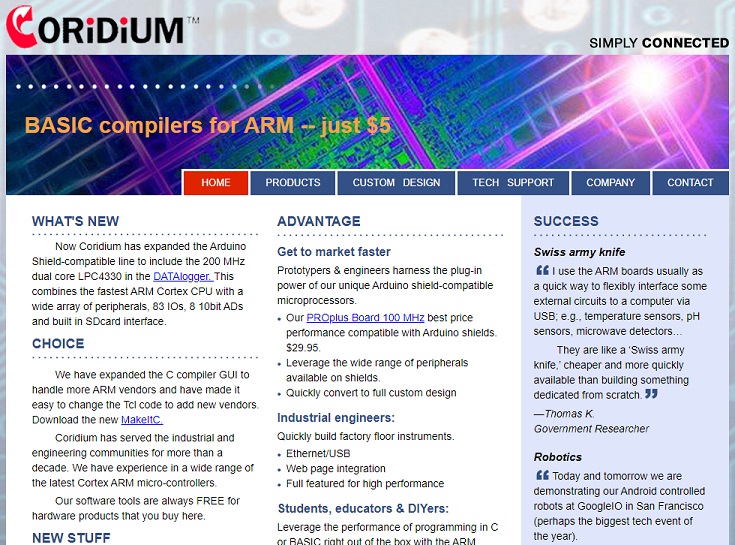
Task: Click the WHAT'S NEW section heading
Action: coord(75,221)
